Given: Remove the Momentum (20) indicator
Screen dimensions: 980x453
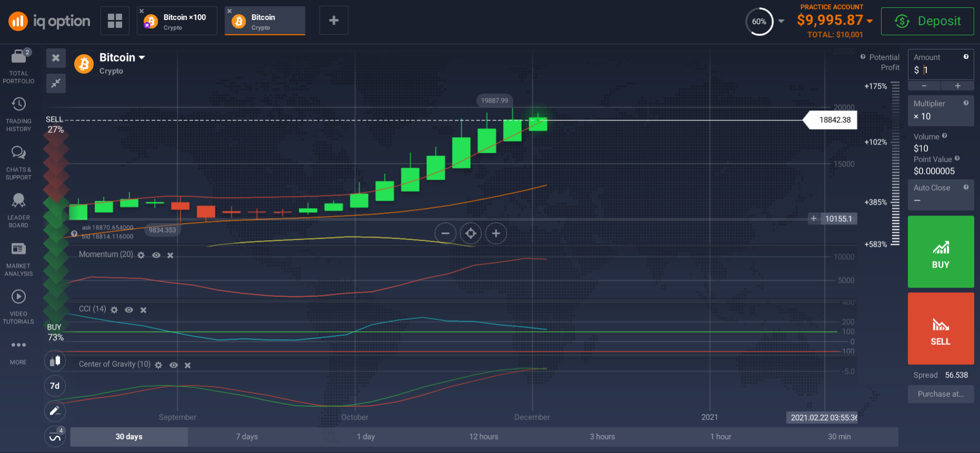Looking at the screenshot, I should tap(170, 255).
